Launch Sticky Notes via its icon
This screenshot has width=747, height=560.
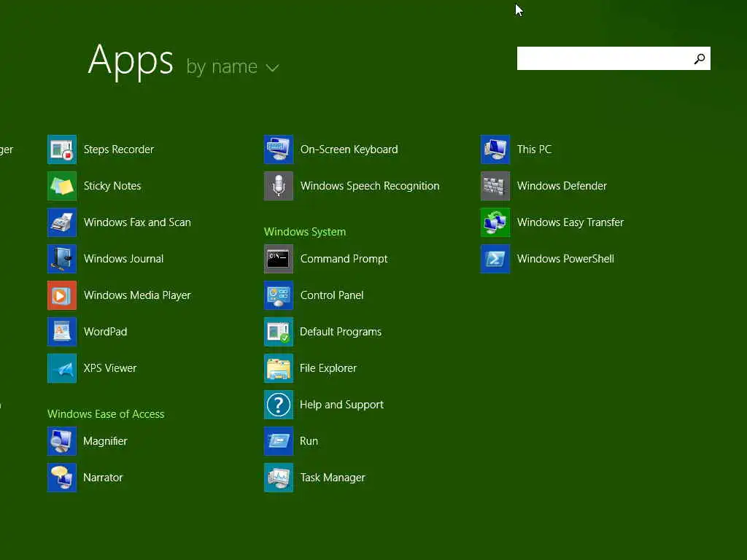click(62, 186)
